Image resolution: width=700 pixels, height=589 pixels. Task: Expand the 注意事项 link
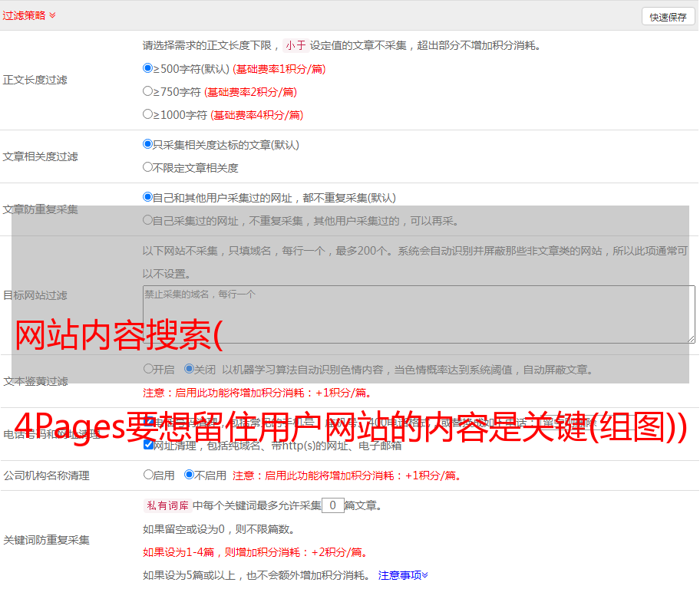[x=403, y=575]
